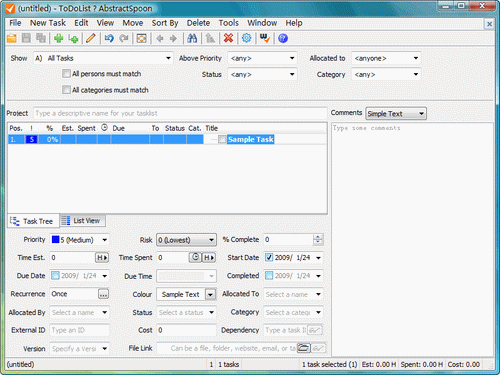The image size is (500, 375).
Task: Click the Project name input field
Action: [180, 114]
